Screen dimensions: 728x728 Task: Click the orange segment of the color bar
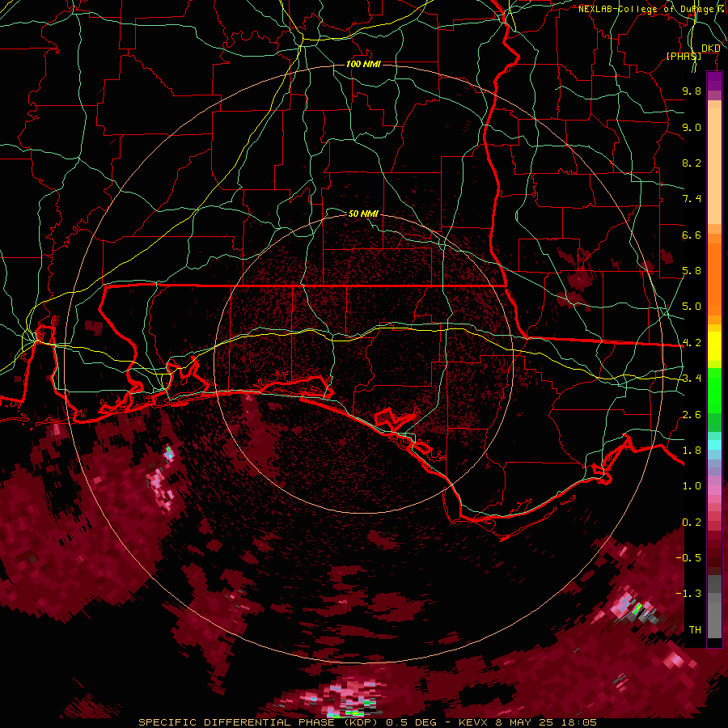coord(714,280)
